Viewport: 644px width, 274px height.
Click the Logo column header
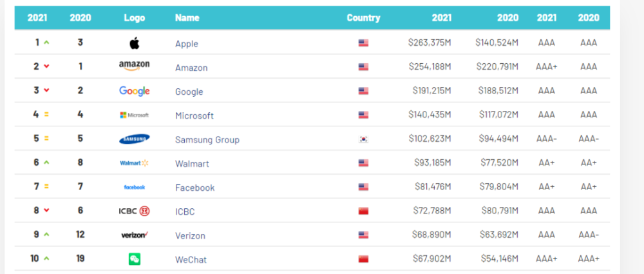click(x=134, y=18)
